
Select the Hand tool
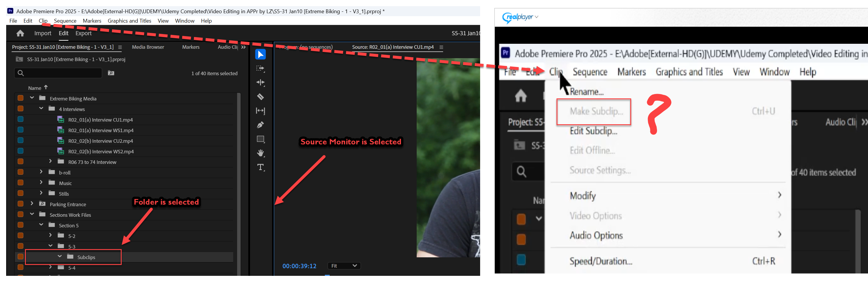tap(260, 153)
